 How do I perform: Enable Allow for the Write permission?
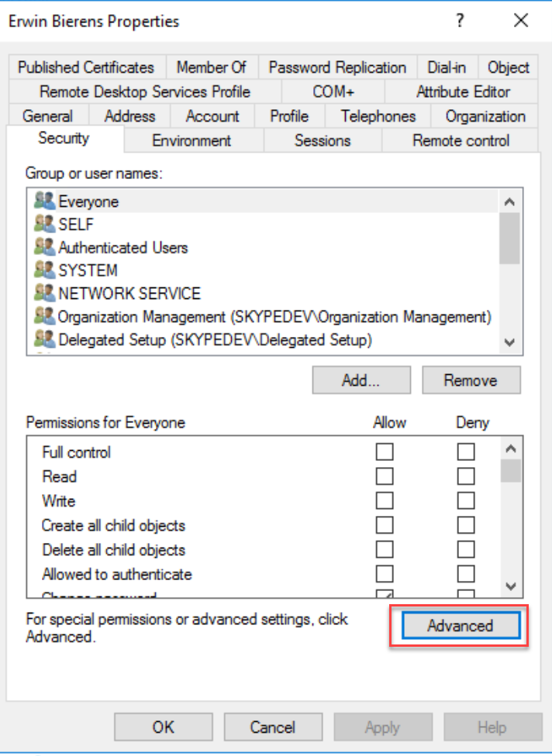[x=385, y=501]
